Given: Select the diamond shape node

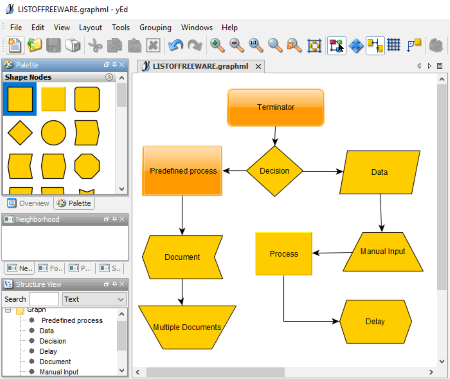Looking at the screenshot, I should click(20, 133).
